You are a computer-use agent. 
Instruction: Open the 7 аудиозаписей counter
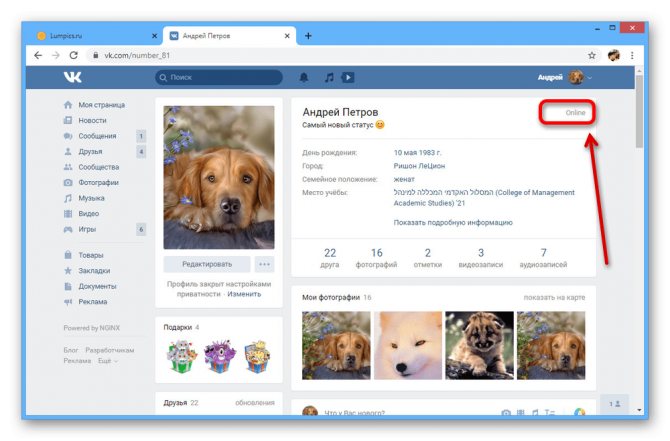(543, 258)
